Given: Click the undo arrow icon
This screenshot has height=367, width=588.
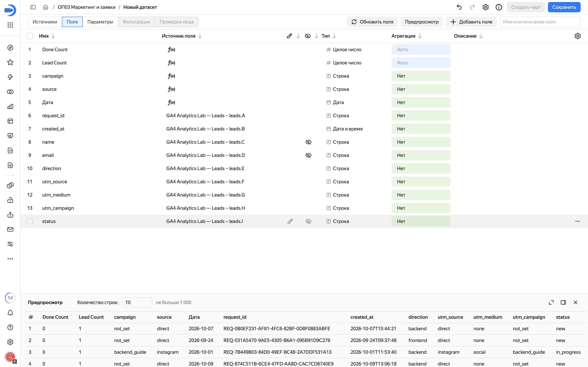Looking at the screenshot, I should click(459, 7).
